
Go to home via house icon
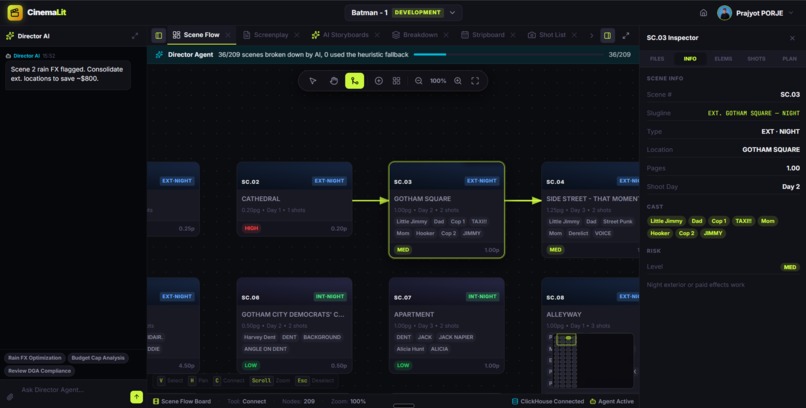point(703,13)
